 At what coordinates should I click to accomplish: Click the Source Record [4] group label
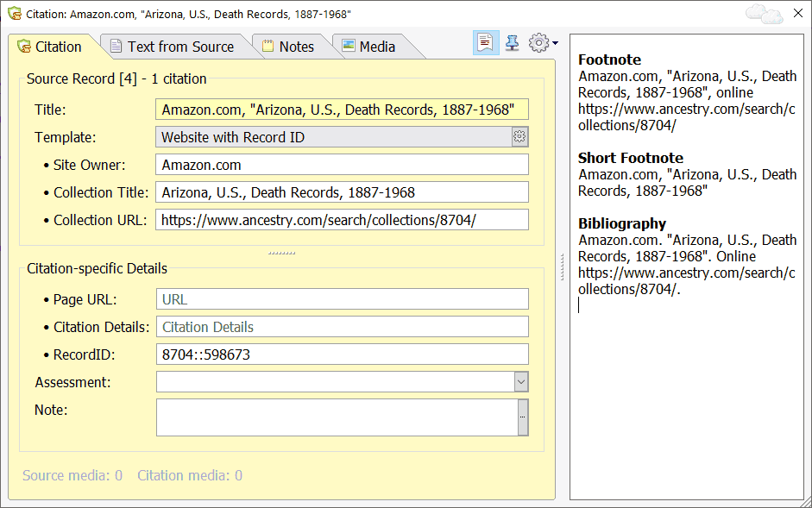click(x=116, y=78)
